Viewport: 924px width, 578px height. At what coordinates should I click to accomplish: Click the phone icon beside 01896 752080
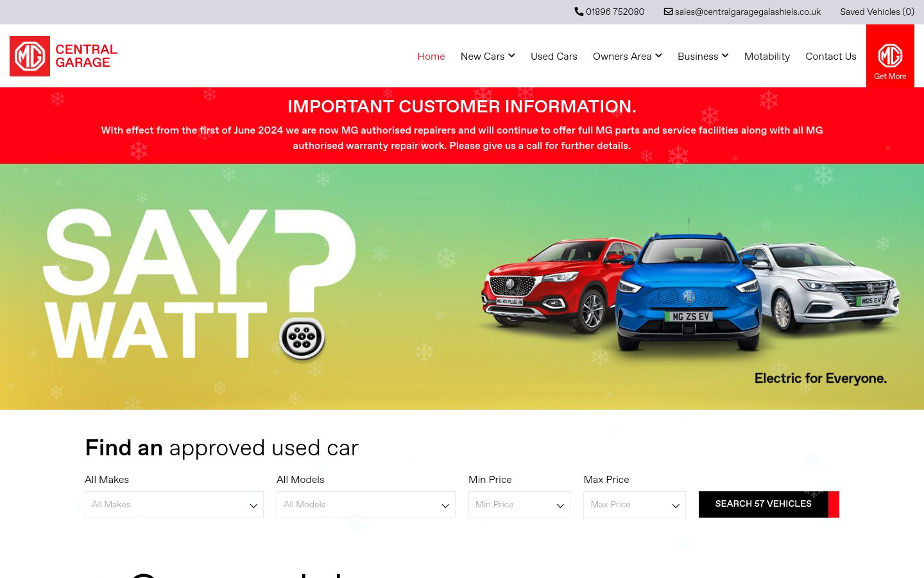[x=579, y=12]
